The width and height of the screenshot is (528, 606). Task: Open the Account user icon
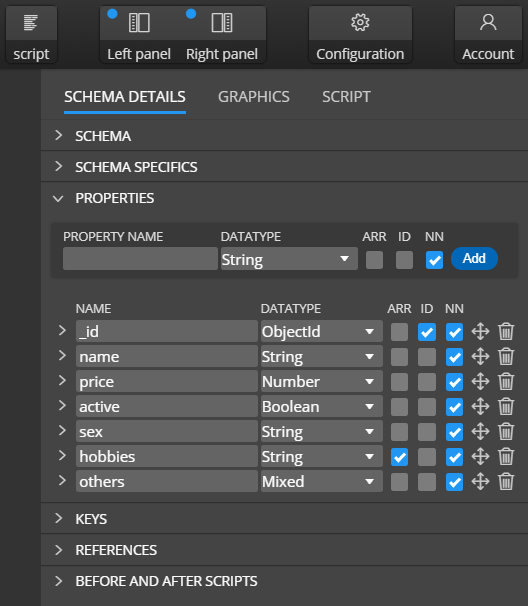point(488,22)
